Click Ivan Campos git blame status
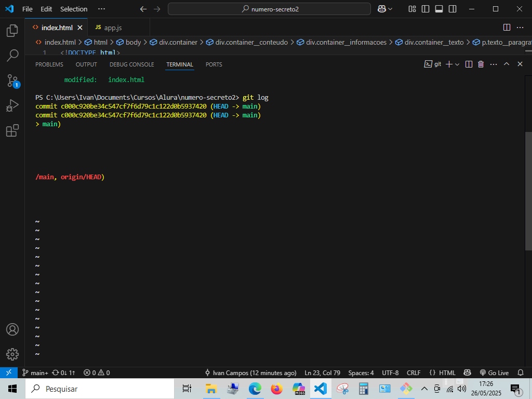This screenshot has height=399, width=532. (x=251, y=373)
